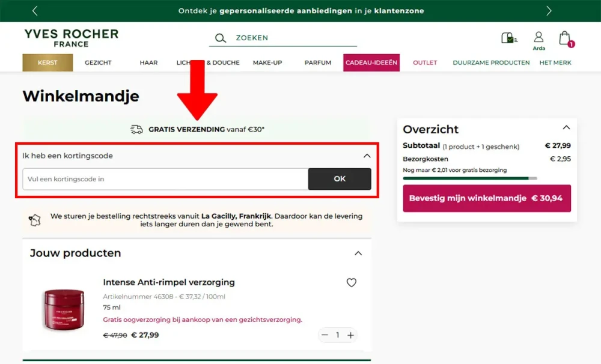The image size is (601, 364).
Task: Go to previous banner with left arrow
Action: tap(35, 11)
